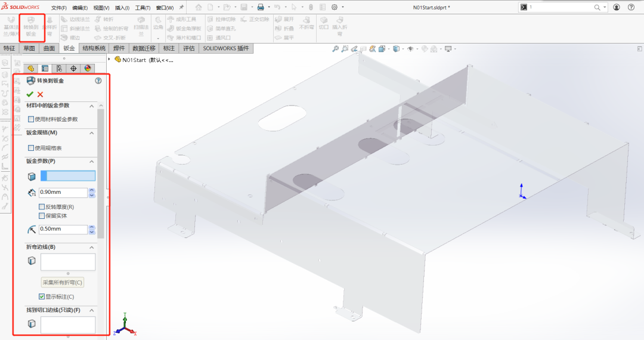
Task: Open the PropertyManager tab icon
Action: coord(45,68)
